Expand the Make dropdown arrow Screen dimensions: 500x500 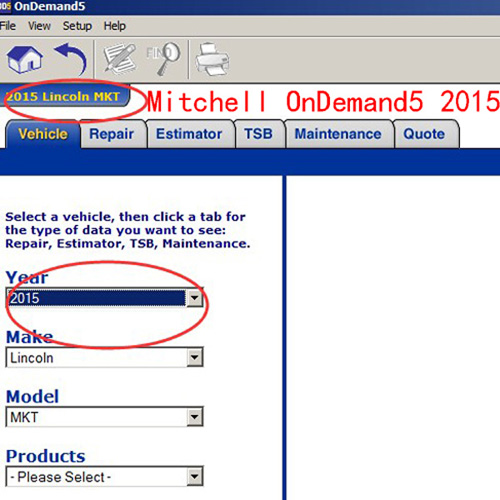[195, 357]
